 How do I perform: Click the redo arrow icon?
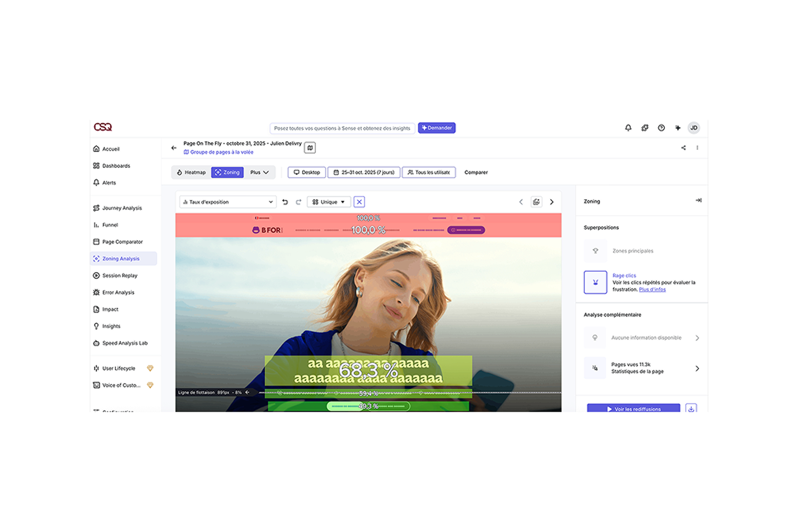tap(298, 202)
